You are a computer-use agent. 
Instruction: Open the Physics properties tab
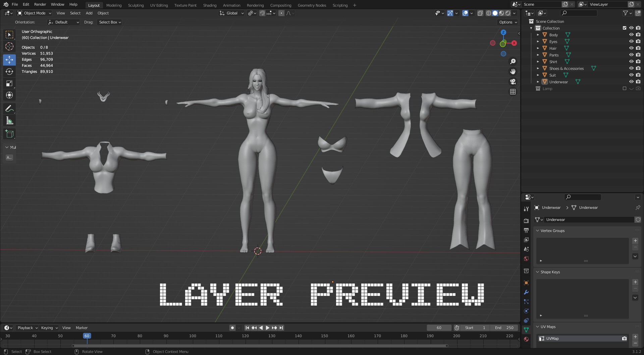point(526,311)
